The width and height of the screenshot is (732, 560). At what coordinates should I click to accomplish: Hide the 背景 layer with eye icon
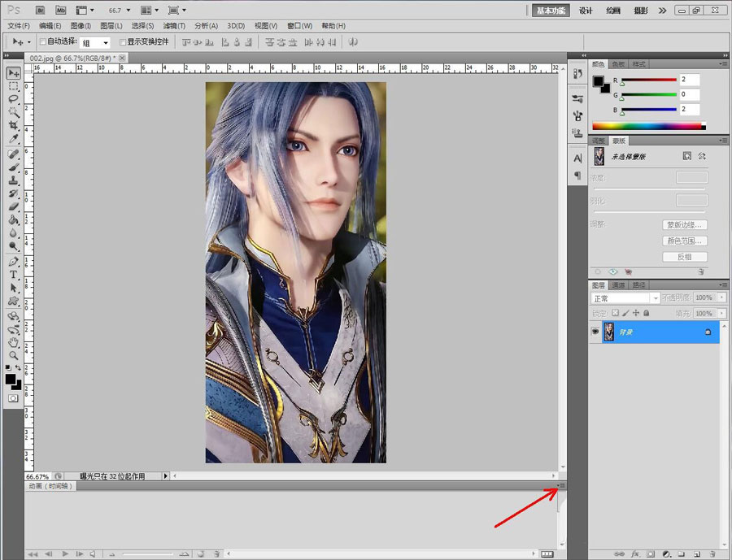(x=595, y=332)
